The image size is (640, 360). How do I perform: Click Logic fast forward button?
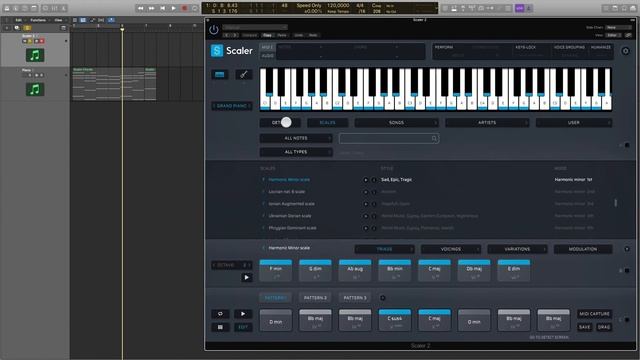[151, 8]
